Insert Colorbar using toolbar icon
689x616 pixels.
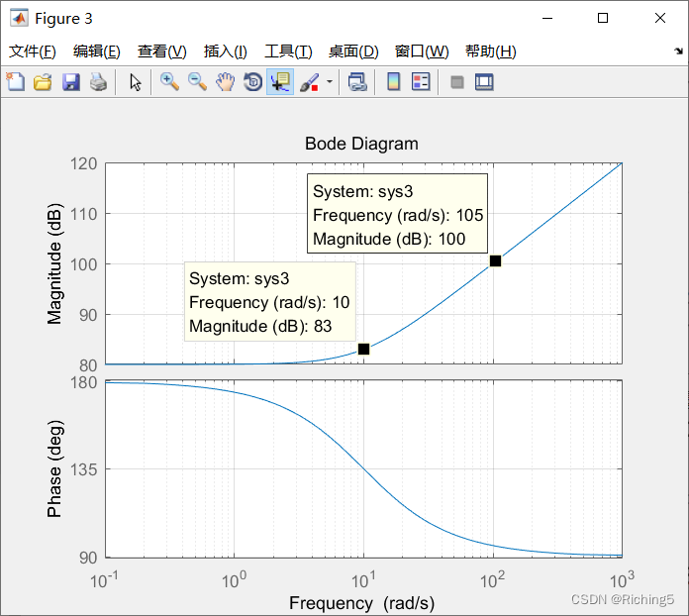pyautogui.click(x=394, y=82)
